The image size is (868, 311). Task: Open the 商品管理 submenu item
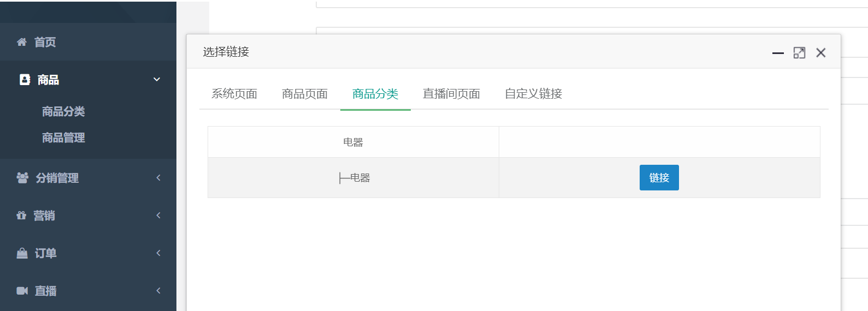tap(63, 137)
